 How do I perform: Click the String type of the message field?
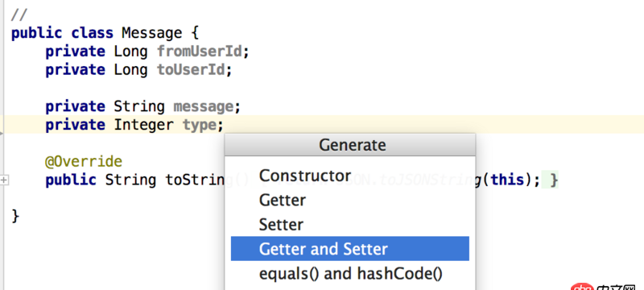pyautogui.click(x=138, y=107)
